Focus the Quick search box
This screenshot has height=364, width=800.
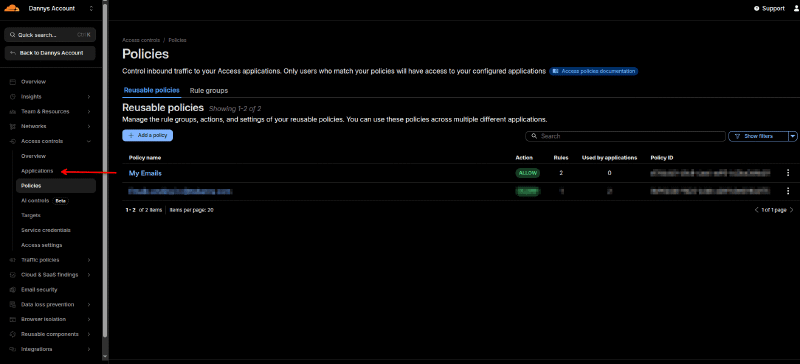[50, 35]
